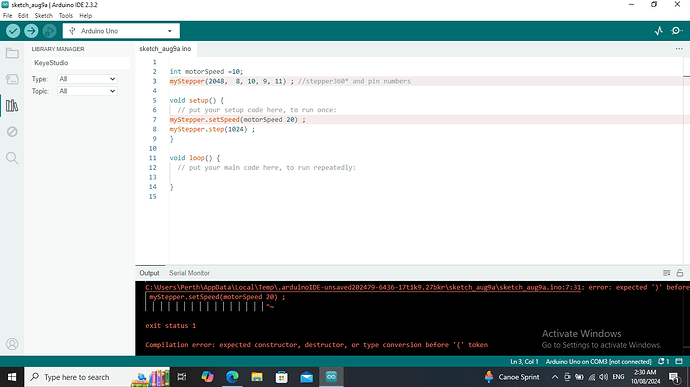
Task: Switch to the Serial Monitor tab
Action: [x=189, y=273]
